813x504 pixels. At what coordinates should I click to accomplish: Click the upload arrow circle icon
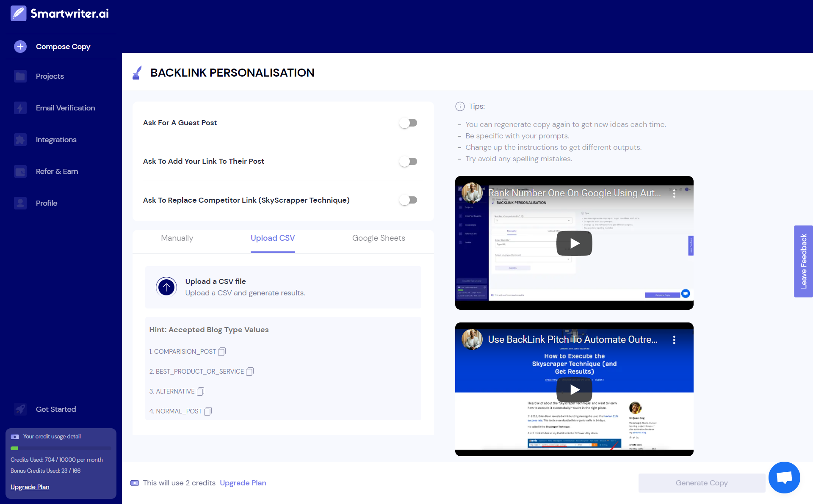[x=166, y=287]
